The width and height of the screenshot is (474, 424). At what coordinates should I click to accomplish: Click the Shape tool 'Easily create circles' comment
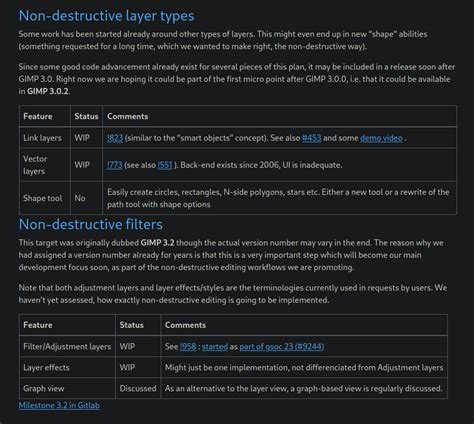point(278,198)
